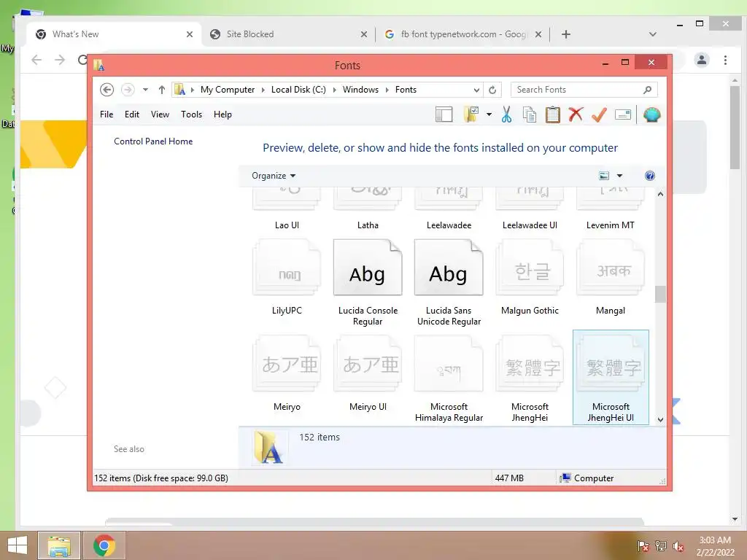Viewport: 747px width, 560px height.
Task: Go back in Fonts window
Action: click(x=107, y=90)
